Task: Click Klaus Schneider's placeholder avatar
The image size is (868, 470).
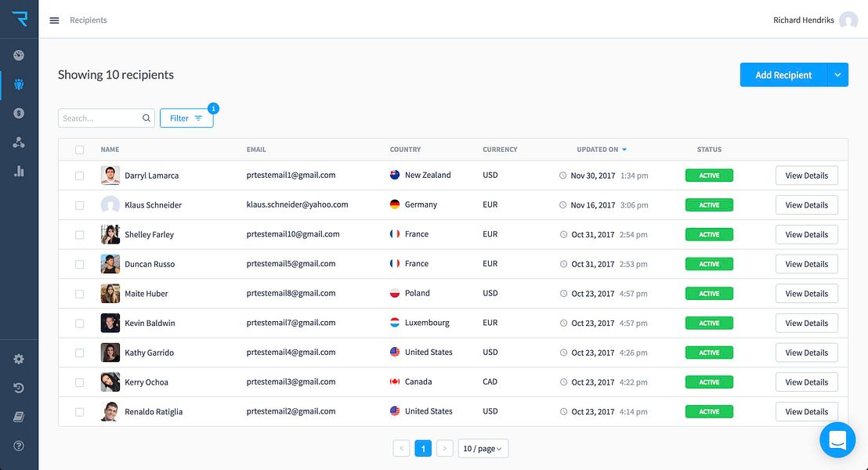Action: point(110,204)
